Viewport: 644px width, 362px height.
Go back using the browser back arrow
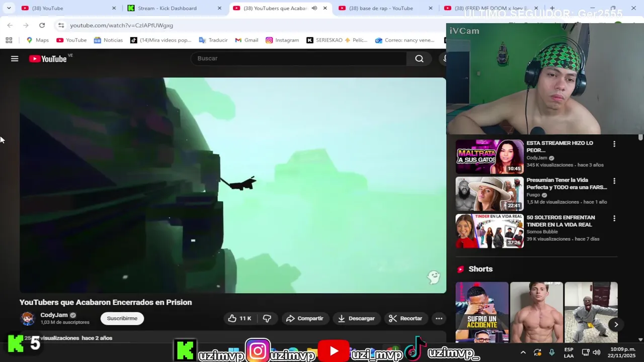(x=10, y=25)
